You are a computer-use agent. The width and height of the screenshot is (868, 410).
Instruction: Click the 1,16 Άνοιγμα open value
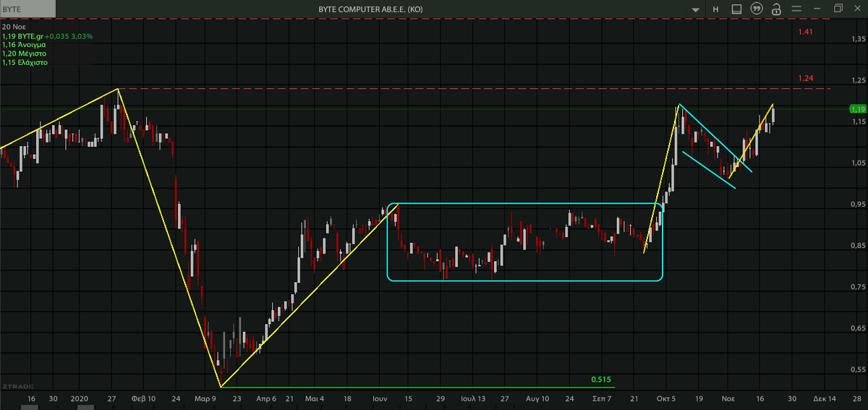coord(24,45)
